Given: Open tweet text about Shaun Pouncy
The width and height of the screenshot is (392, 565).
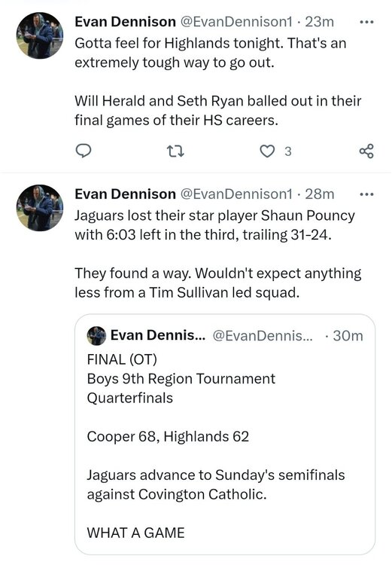Looking at the screenshot, I should (217, 254).
